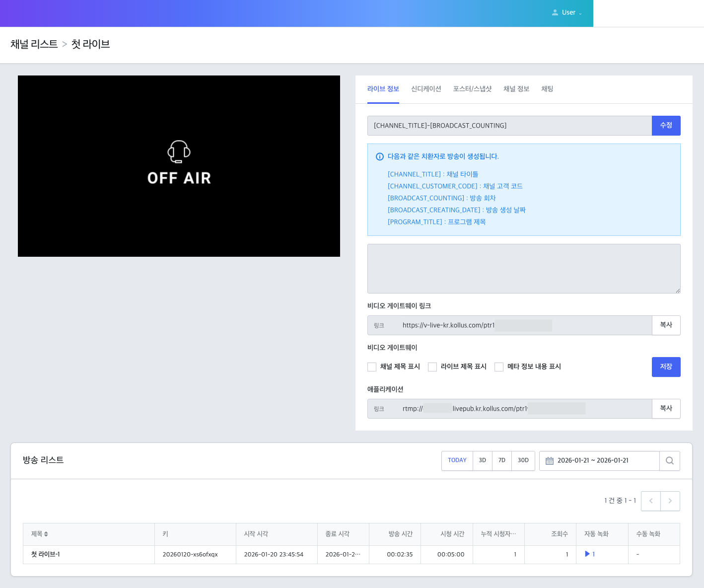Click the user profile icon
Image resolution: width=704 pixels, height=588 pixels.
click(x=555, y=12)
